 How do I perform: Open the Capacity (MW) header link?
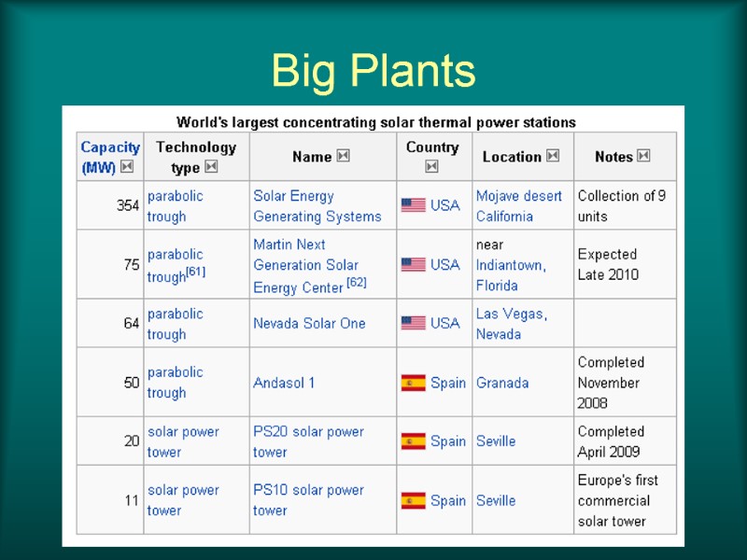(x=110, y=157)
